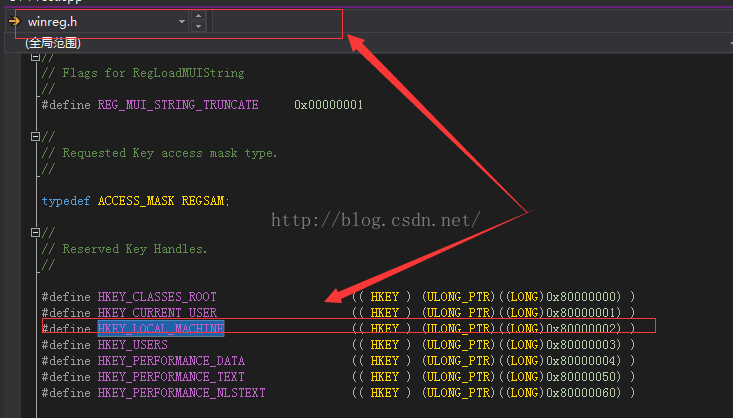Click HKEY_CLASSES_ROOT macro name
733x418 pixels.
tap(157, 297)
